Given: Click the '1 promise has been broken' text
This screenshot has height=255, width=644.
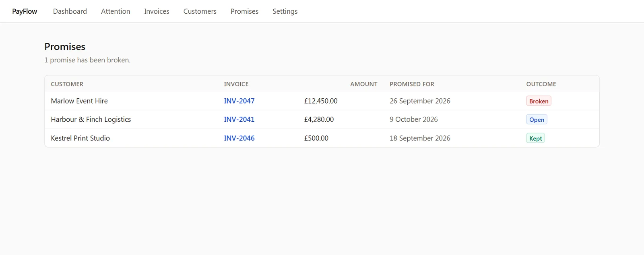Looking at the screenshot, I should point(87,60).
